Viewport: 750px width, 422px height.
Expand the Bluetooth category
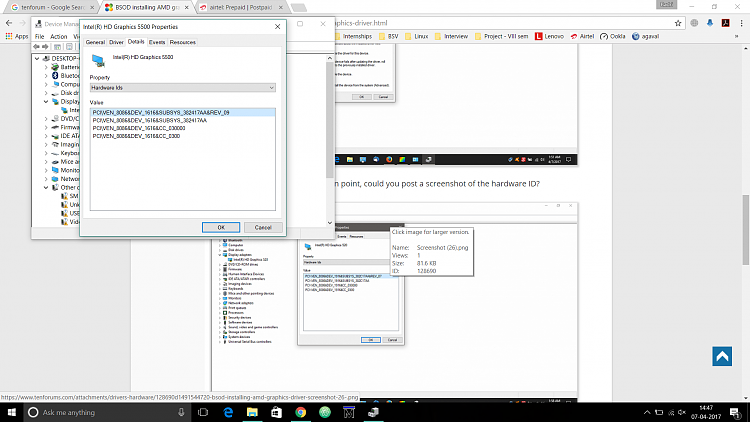46,76
